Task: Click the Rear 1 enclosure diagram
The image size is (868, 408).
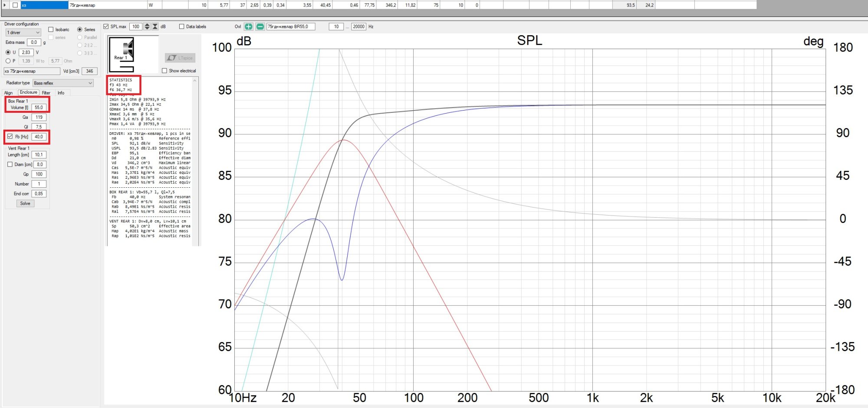Action: tap(122, 55)
